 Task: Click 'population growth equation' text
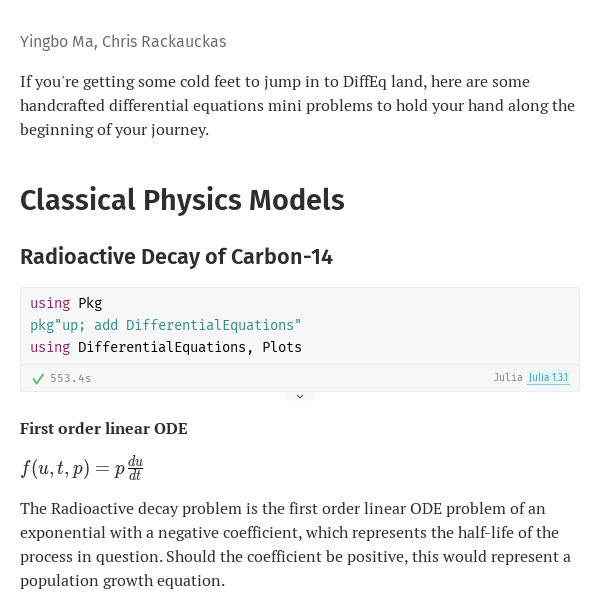click(x=122, y=581)
